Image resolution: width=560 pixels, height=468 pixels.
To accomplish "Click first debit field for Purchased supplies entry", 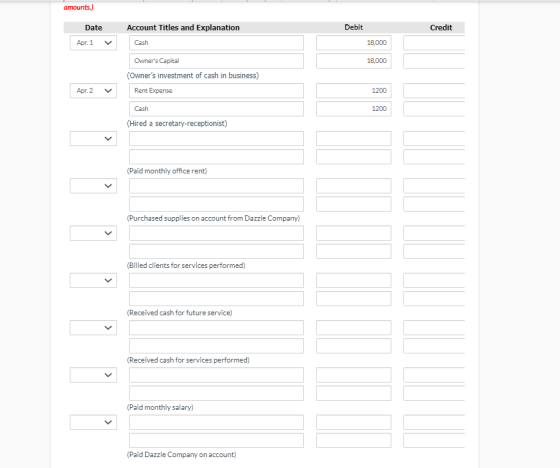I will (x=354, y=186).
